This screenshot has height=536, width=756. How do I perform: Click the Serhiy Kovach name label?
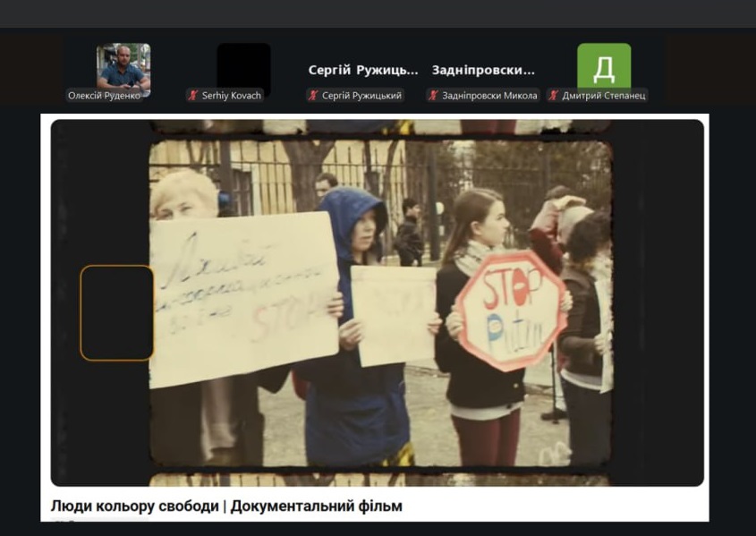(x=231, y=96)
